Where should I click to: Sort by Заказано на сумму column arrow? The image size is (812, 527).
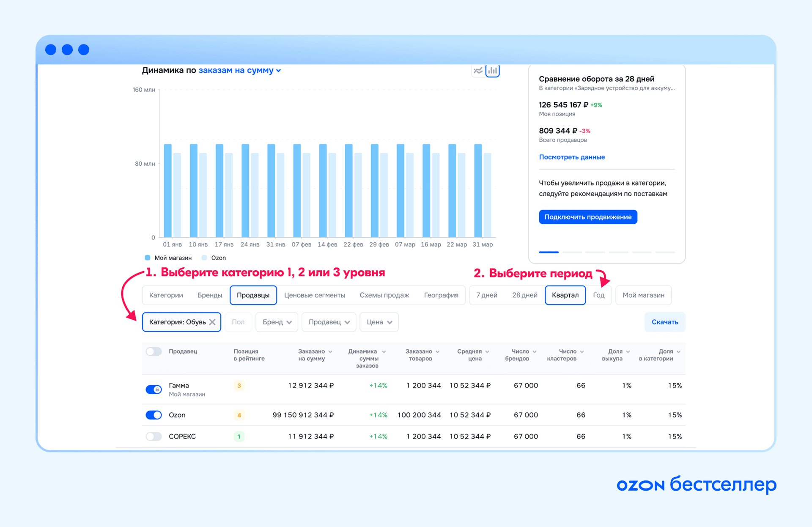330,351
